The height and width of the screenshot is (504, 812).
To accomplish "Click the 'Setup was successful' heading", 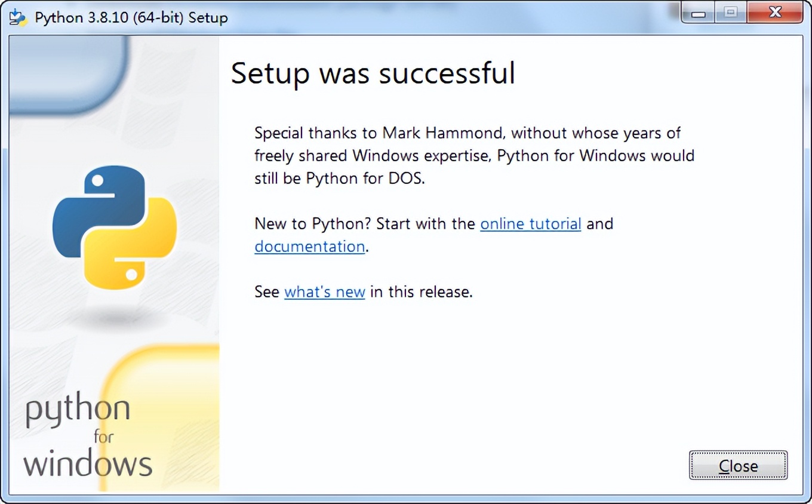I will pos(373,73).
